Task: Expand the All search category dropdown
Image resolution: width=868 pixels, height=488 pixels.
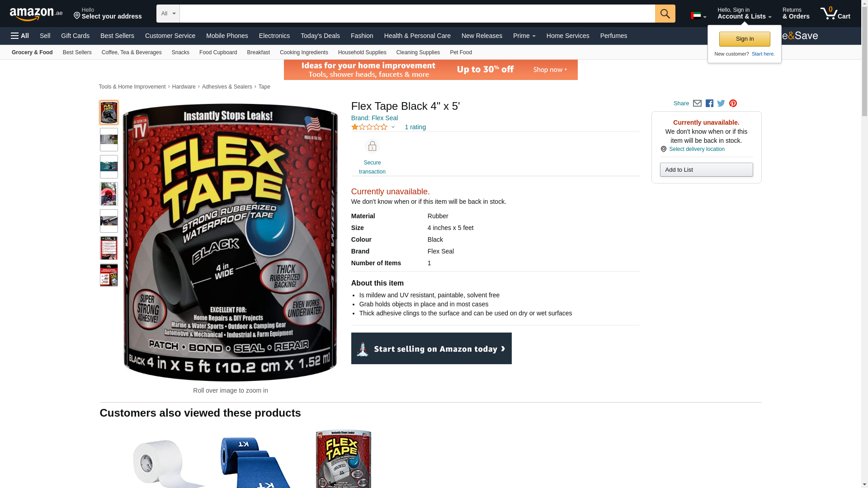Action: tap(168, 14)
